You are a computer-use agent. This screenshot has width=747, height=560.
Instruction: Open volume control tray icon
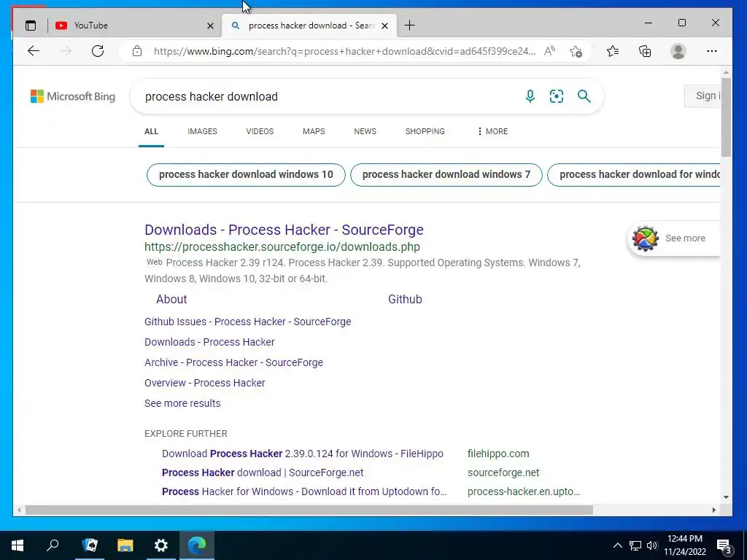pyautogui.click(x=652, y=545)
